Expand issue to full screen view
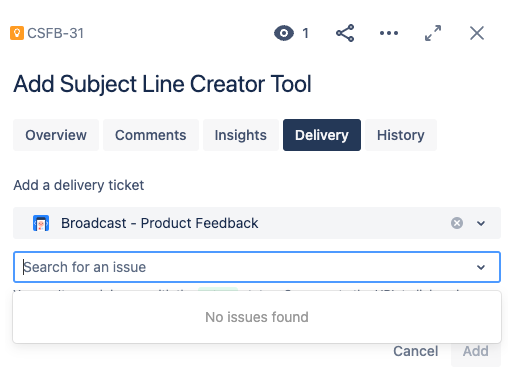508x383 pixels. point(433,33)
